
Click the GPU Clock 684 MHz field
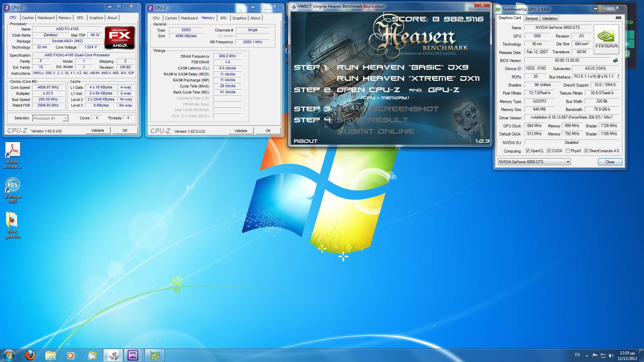[x=534, y=126]
